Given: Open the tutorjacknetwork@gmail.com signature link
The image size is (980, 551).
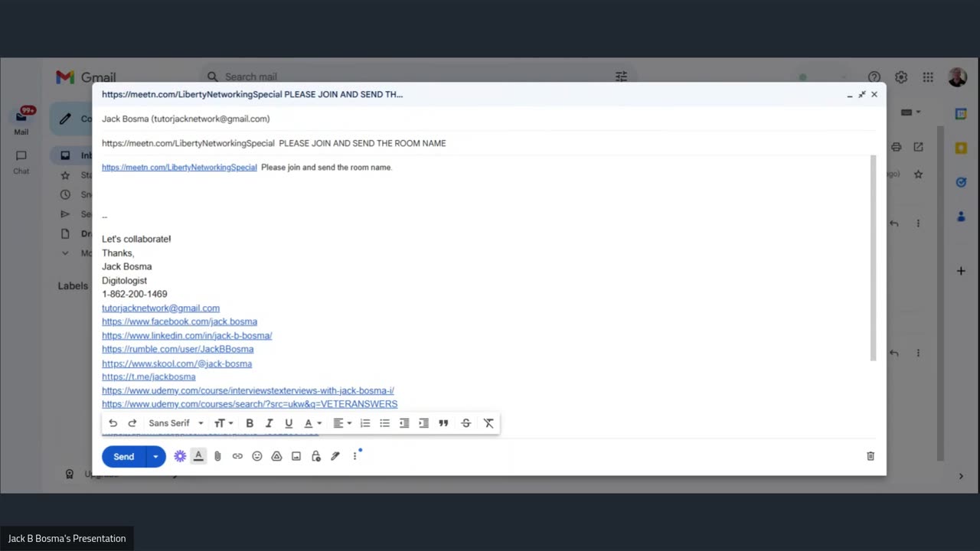Looking at the screenshot, I should (161, 308).
